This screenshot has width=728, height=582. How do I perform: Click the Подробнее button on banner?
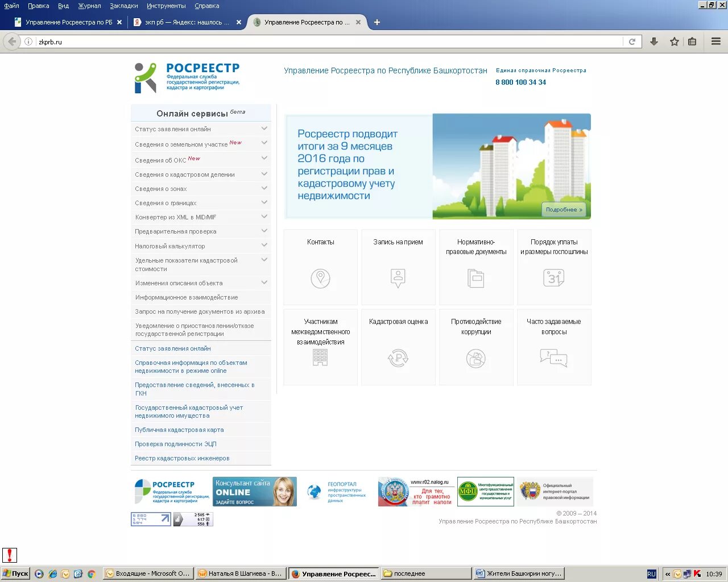pos(564,210)
